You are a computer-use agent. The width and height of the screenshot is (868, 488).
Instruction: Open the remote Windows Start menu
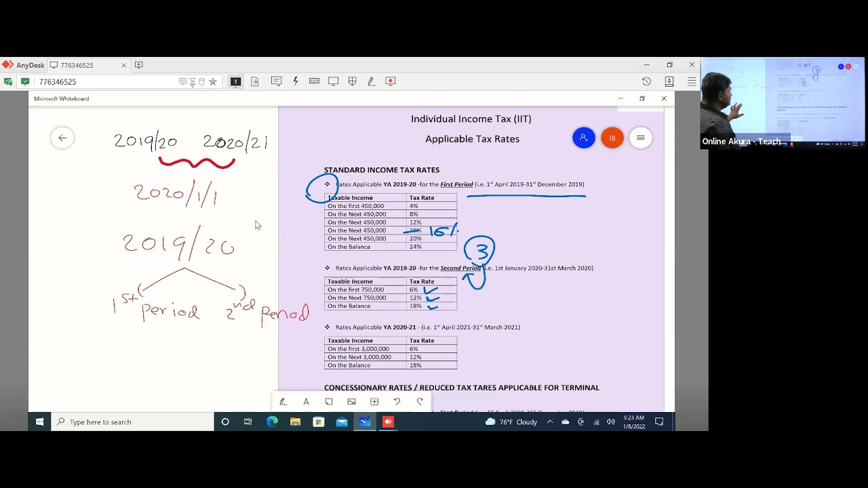click(39, 422)
